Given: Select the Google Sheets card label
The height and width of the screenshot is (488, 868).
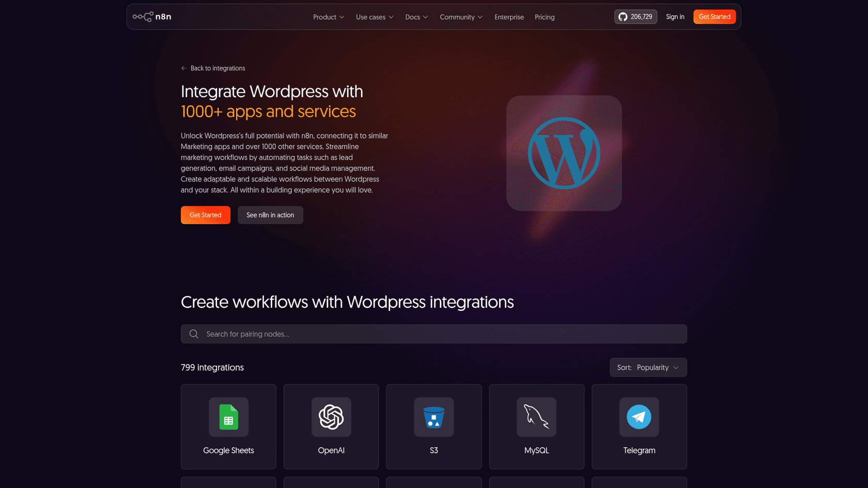Looking at the screenshot, I should (228, 450).
